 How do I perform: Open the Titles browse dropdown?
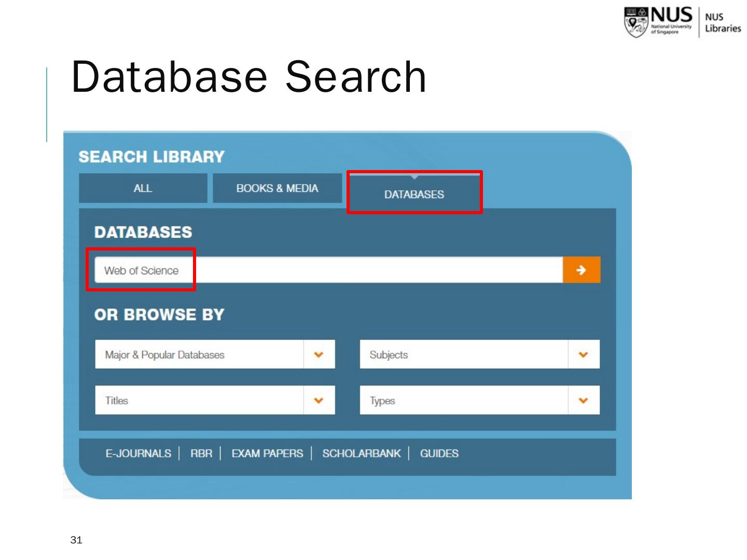click(x=215, y=400)
